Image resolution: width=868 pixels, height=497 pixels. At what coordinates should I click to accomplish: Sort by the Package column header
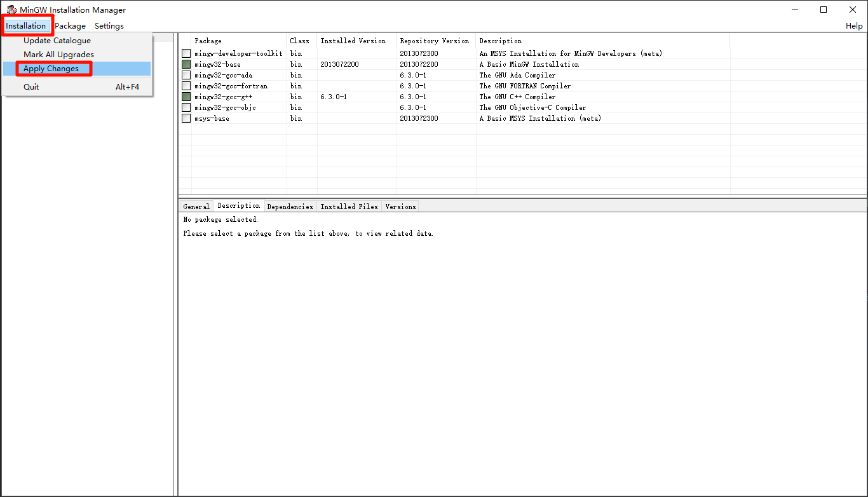click(x=239, y=41)
